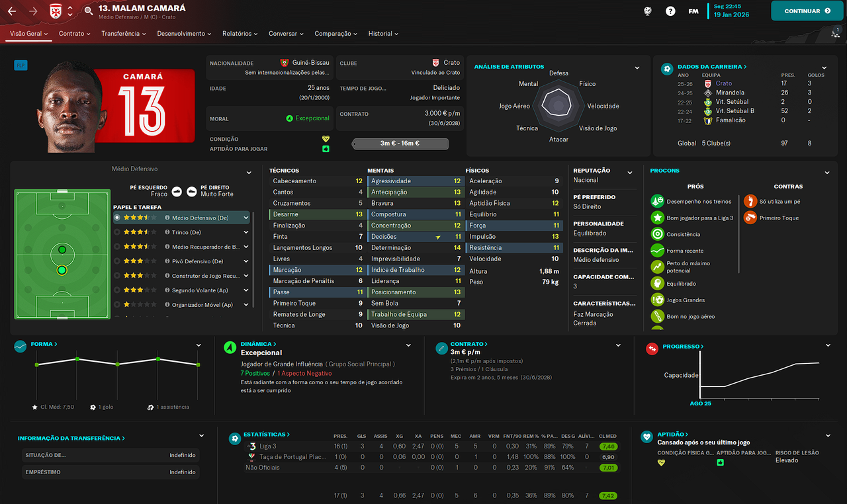Select Médio Recuperador de B... role radio
The height and width of the screenshot is (504, 847).
[x=117, y=247]
